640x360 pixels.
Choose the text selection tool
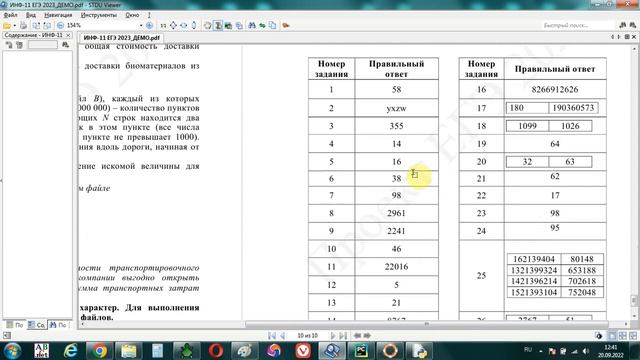218,25
